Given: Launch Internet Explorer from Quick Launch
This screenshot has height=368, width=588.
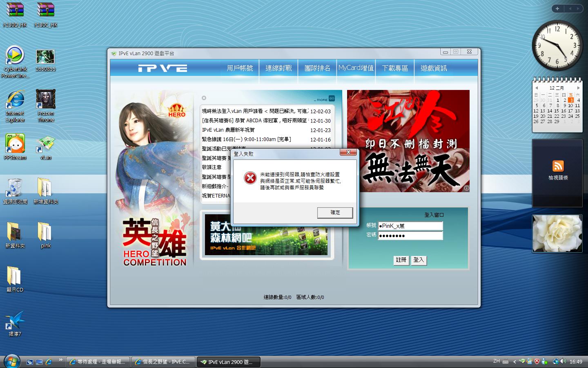Looking at the screenshot, I should [x=49, y=362].
